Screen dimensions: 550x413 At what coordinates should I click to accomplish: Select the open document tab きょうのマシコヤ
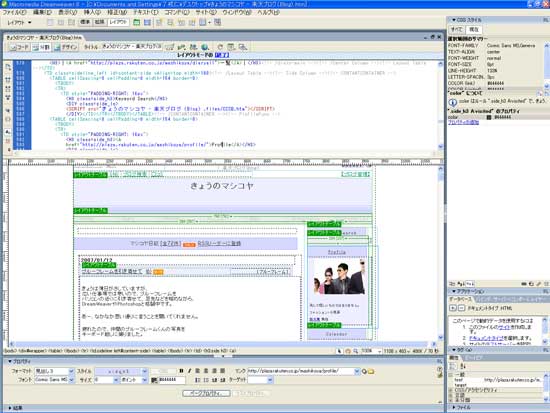(x=44, y=37)
